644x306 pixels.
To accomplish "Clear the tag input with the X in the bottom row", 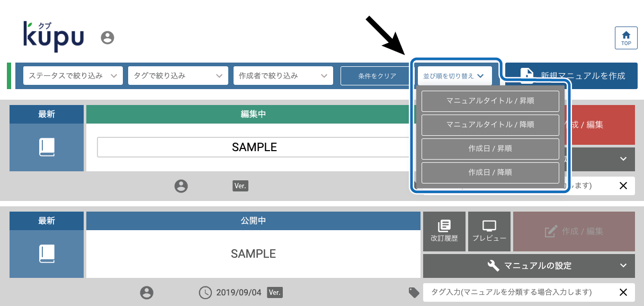I will [623, 292].
